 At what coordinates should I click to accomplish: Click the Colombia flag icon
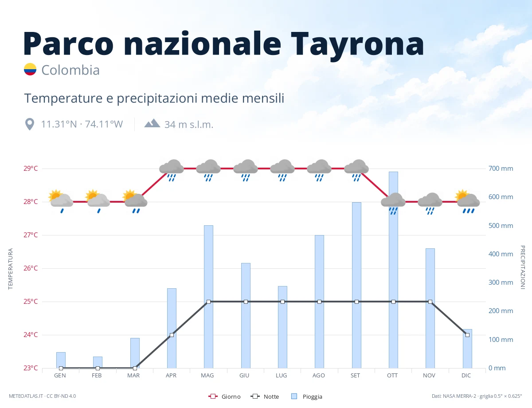30,69
